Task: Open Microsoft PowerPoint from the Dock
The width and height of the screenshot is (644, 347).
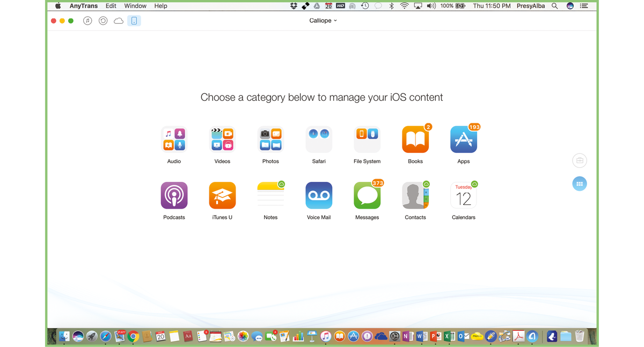Action: (436, 336)
